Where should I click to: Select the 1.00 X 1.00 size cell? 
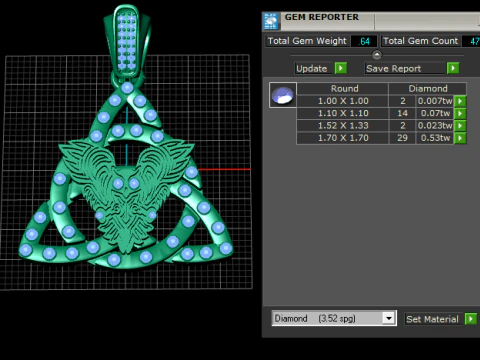pyautogui.click(x=343, y=101)
